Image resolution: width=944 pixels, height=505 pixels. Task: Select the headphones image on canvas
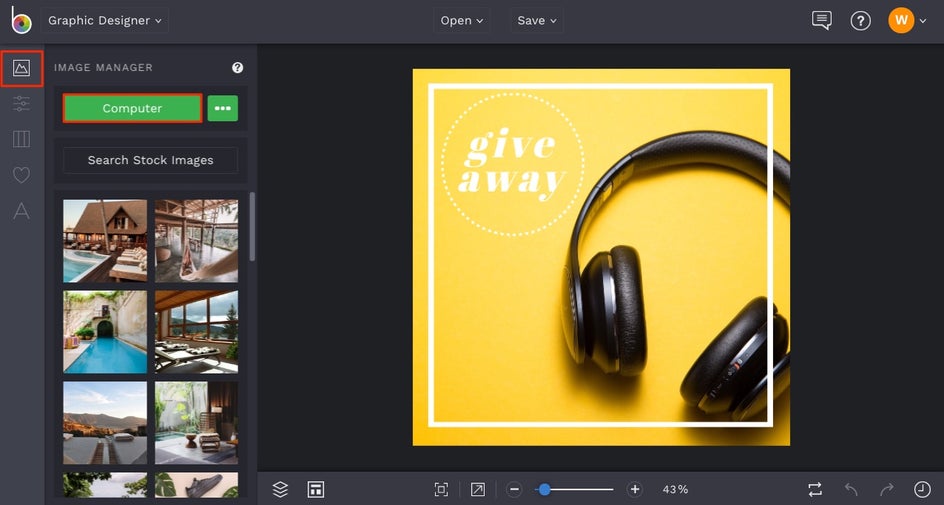coord(675,275)
